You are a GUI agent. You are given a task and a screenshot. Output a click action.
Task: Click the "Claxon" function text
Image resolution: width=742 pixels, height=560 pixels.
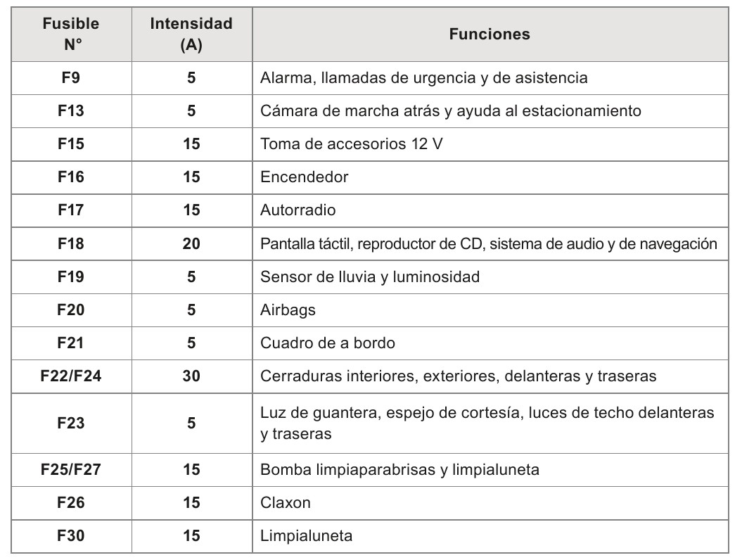(x=286, y=502)
